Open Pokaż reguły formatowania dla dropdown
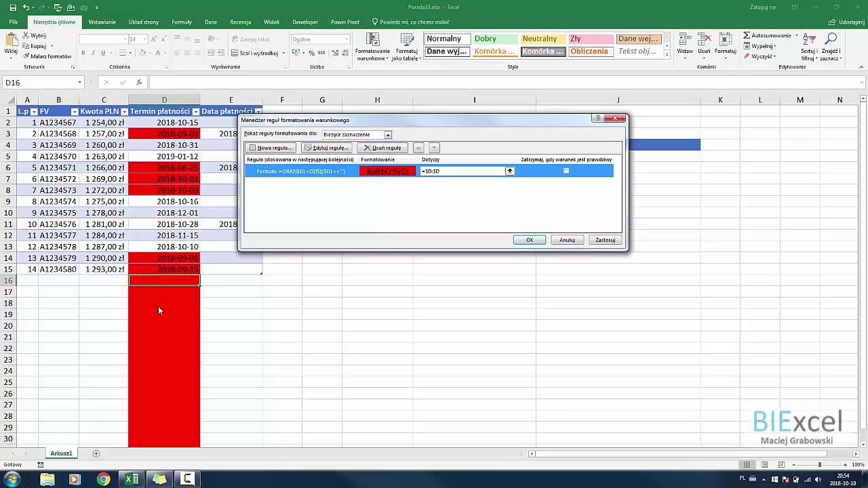This screenshot has height=488, width=868. [x=388, y=135]
